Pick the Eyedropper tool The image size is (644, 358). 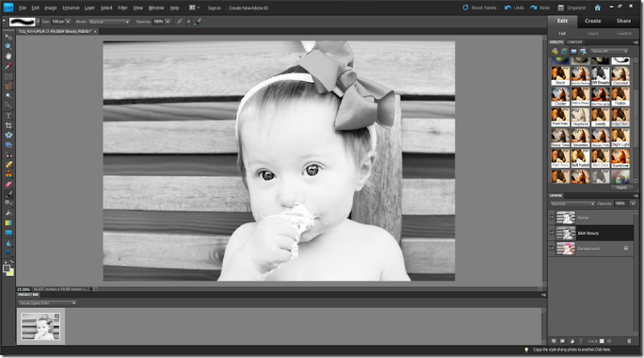coord(9,65)
